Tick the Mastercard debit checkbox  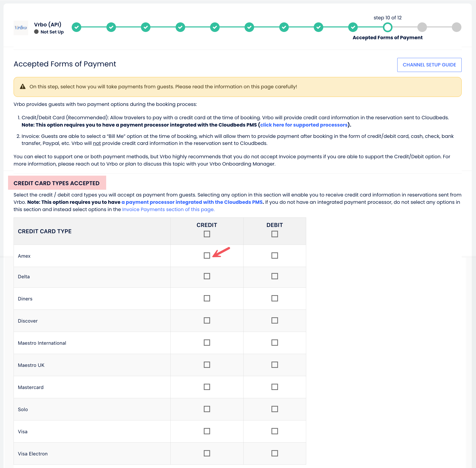(x=274, y=387)
